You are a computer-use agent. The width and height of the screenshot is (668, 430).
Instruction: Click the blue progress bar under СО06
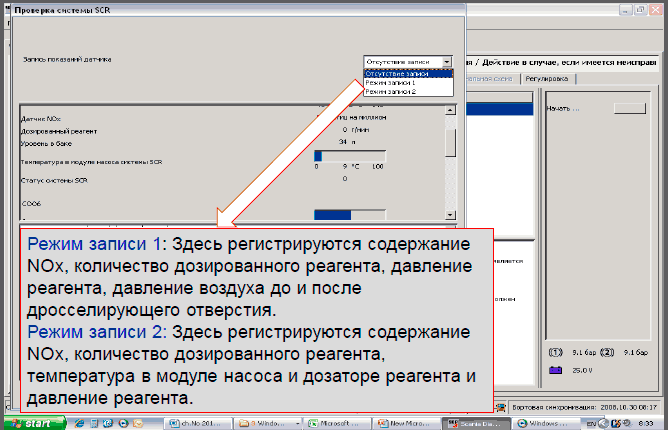click(x=348, y=213)
